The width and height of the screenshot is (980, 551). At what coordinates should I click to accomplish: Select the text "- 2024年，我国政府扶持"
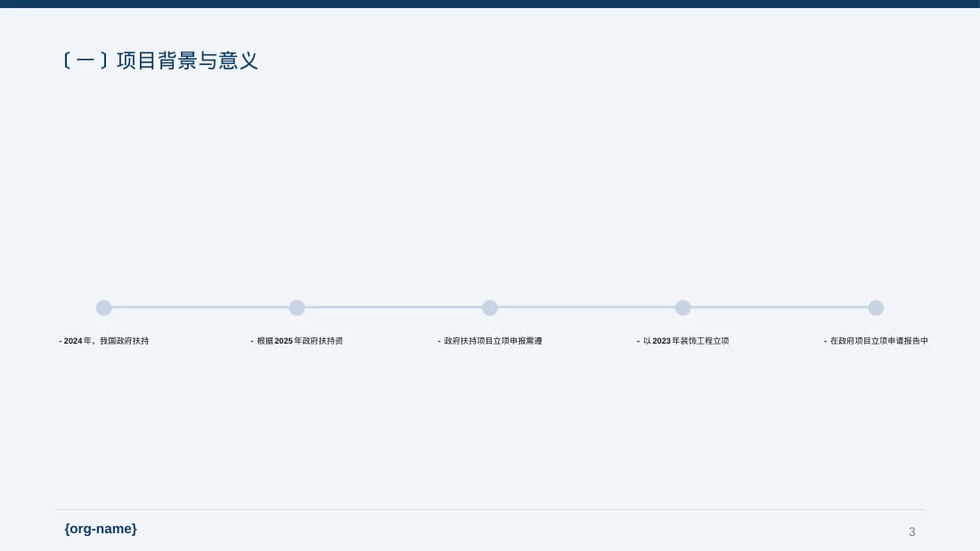pyautogui.click(x=103, y=341)
